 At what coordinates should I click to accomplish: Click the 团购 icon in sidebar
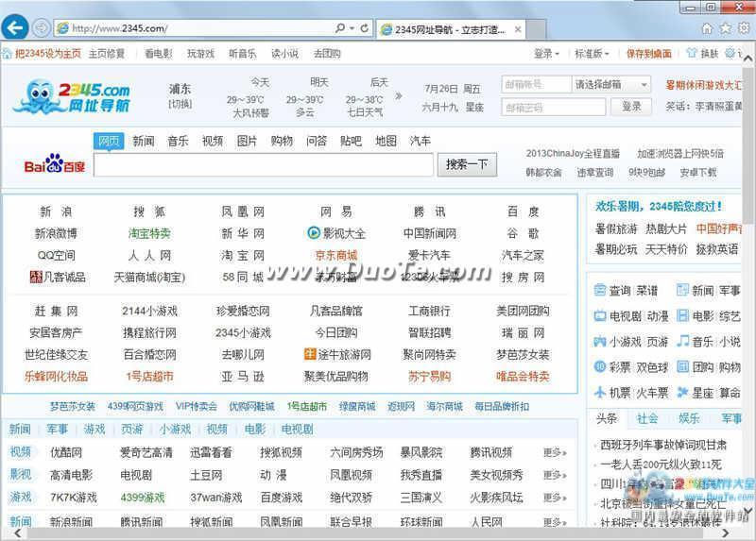tap(682, 366)
